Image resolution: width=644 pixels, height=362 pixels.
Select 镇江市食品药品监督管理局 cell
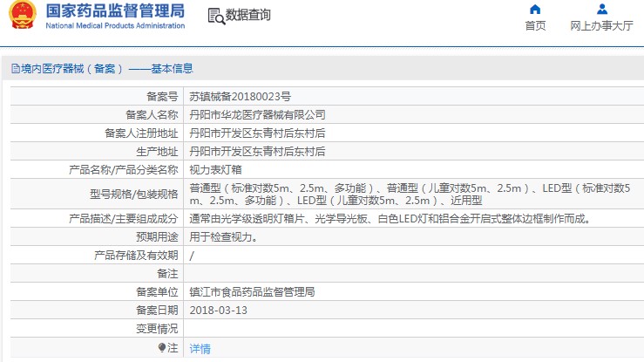[252, 291]
